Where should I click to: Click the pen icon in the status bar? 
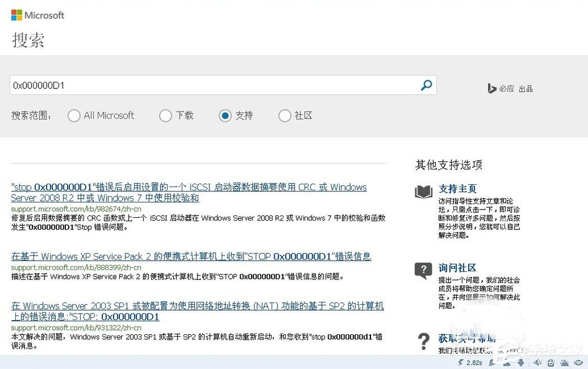pos(492,364)
